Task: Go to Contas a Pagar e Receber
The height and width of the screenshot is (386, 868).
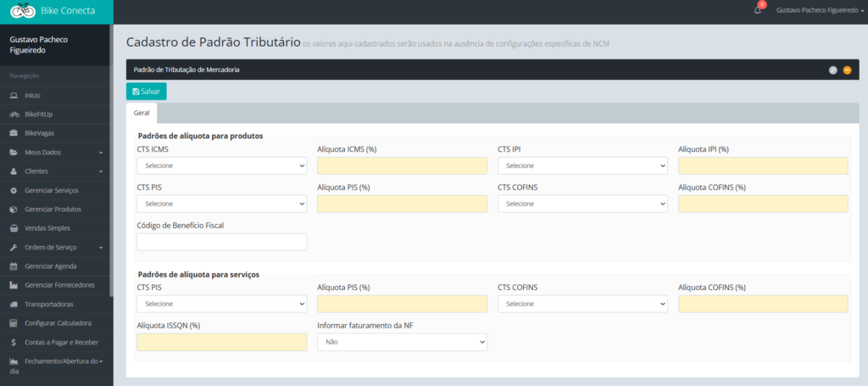Action: [61, 342]
